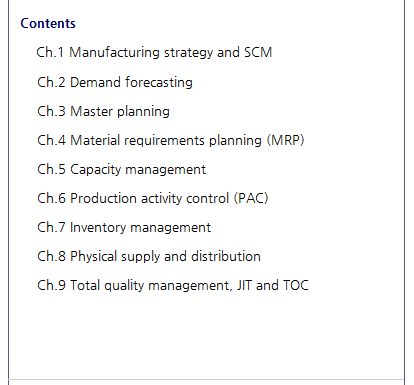This screenshot has height=385, width=414.
Task: Click the TOC text in chapter nine
Action: click(296, 285)
